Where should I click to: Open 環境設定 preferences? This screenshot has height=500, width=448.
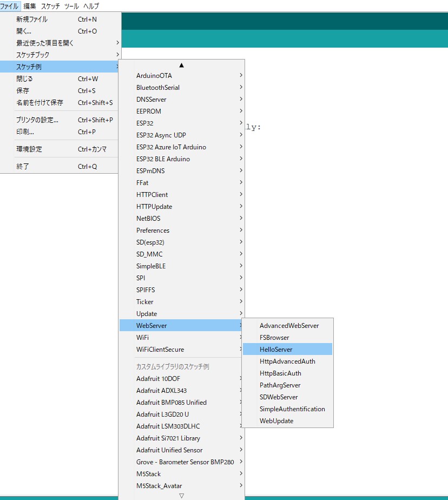coord(60,149)
